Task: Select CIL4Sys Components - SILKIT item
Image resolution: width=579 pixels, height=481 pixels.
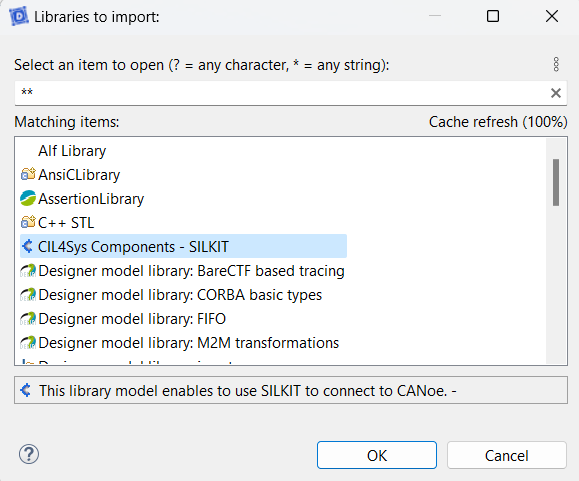Action: [183, 246]
